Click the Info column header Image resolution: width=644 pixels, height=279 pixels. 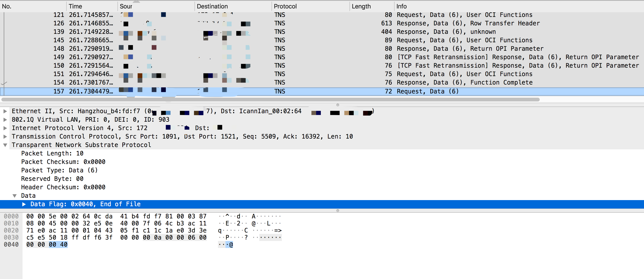401,7
